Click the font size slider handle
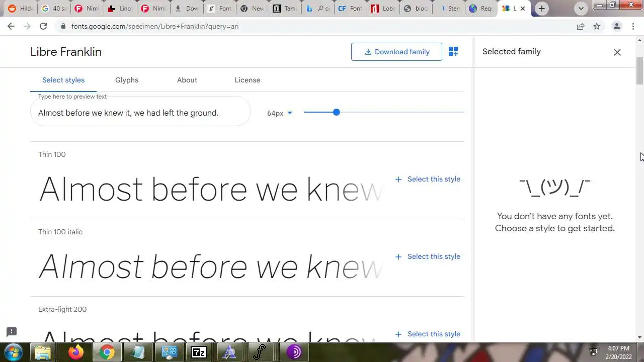This screenshot has width=644, height=362. [x=336, y=112]
